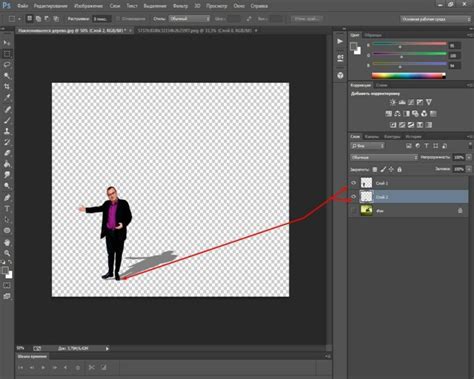Select the Type tool in toolbox
The image size is (474, 379).
pos(7,209)
